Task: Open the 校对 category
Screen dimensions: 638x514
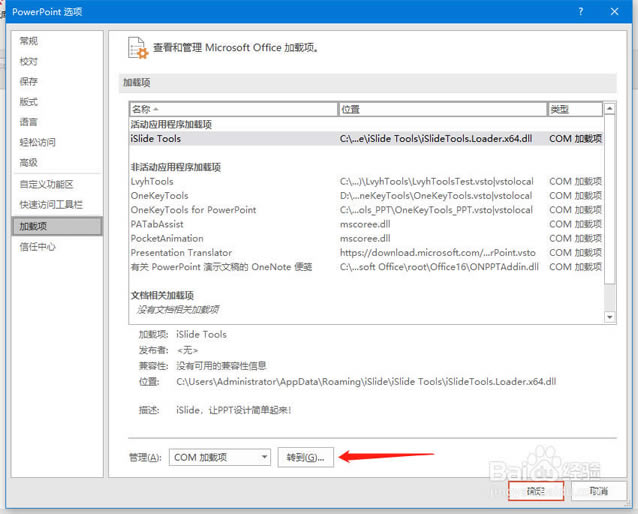Action: click(29, 61)
